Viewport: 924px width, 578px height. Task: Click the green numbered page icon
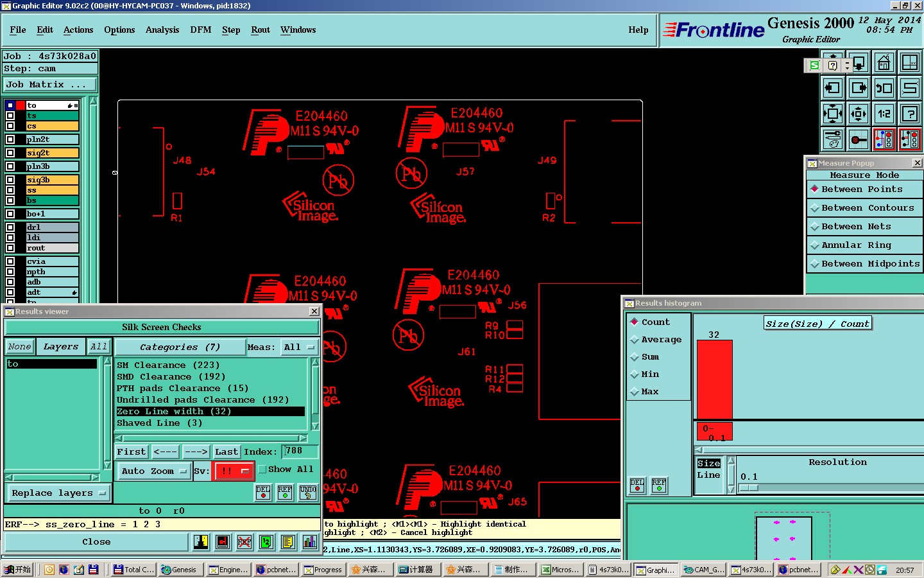point(266,542)
